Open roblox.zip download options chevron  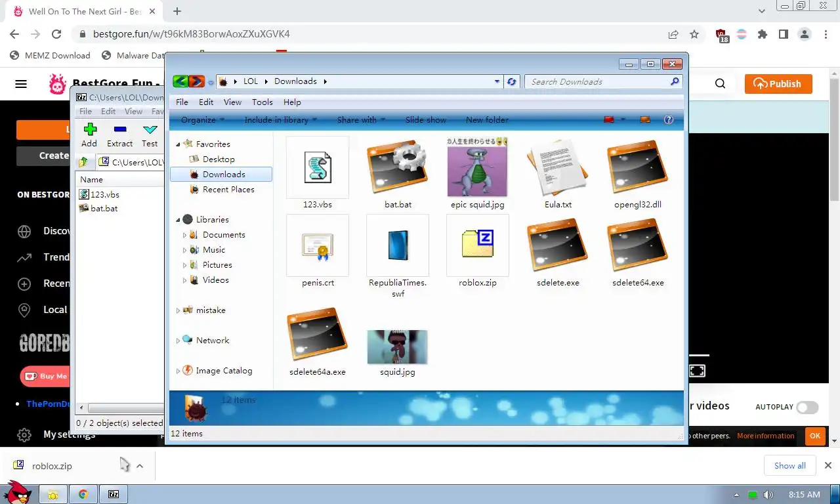tap(140, 466)
